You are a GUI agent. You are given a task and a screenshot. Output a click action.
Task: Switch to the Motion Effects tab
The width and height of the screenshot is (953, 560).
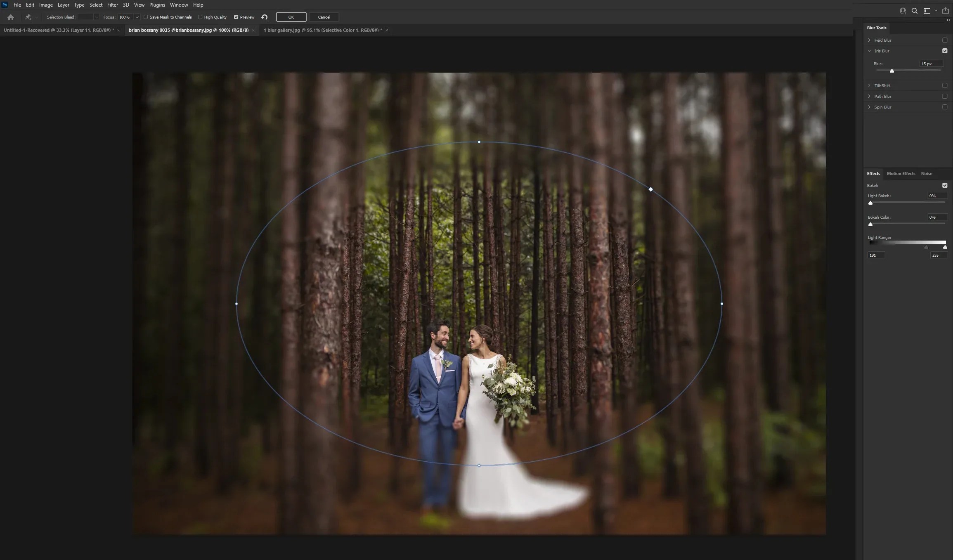point(901,174)
